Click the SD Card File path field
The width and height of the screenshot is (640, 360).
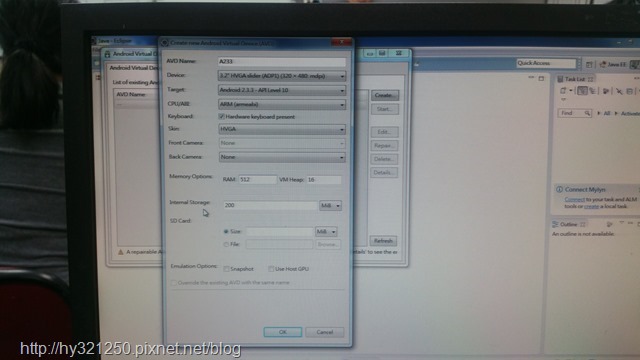[x=279, y=244]
